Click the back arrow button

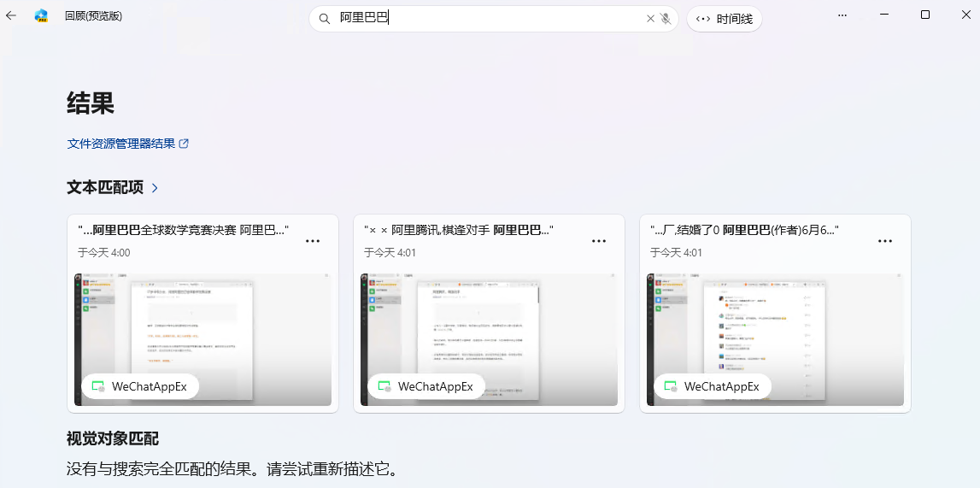11,15
